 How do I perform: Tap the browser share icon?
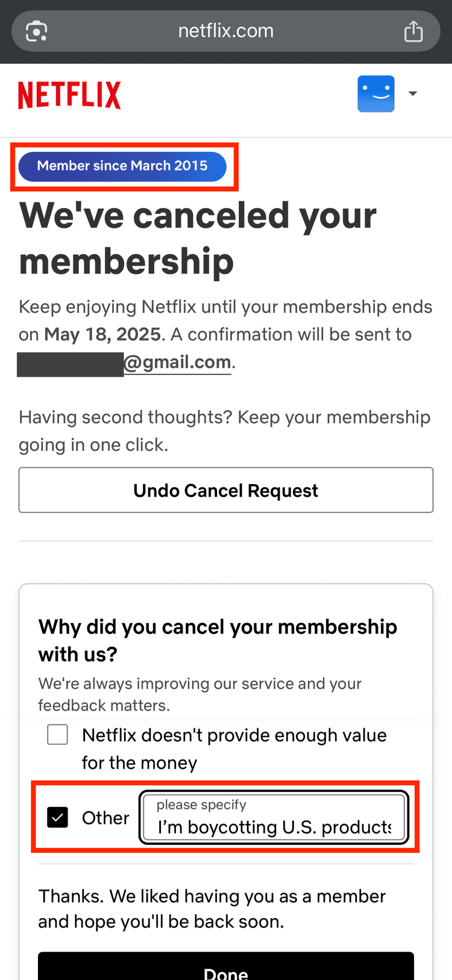pos(413,31)
